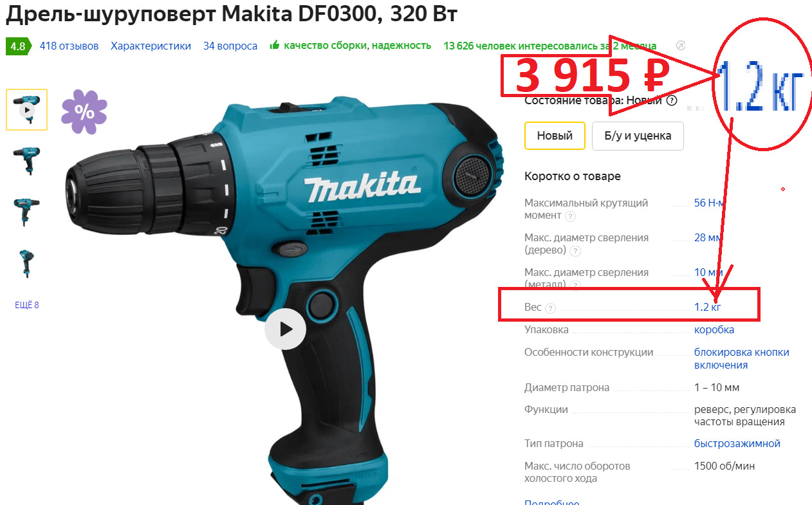
Task: Open the 4.8 rating badge
Action: point(17,46)
